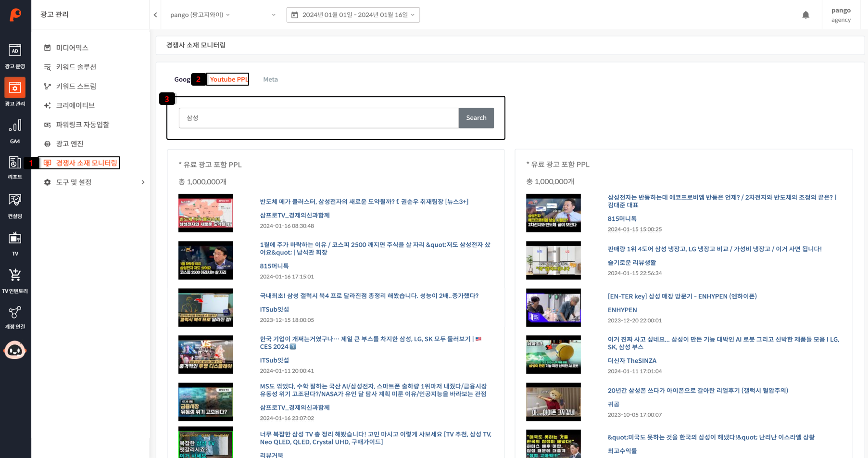Open the pango (팡고지와이) account dropdown

(200, 15)
